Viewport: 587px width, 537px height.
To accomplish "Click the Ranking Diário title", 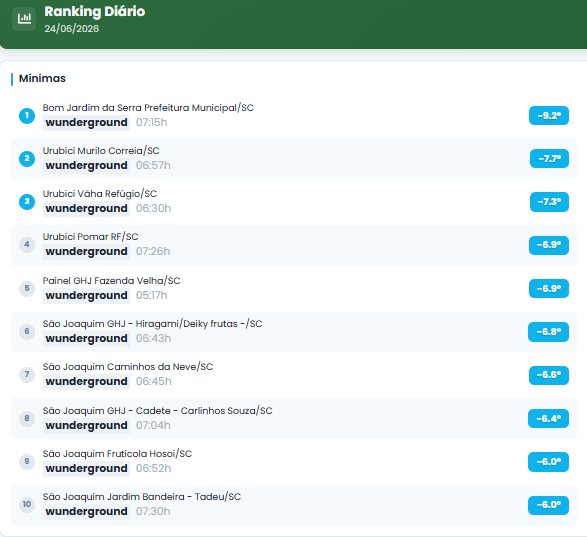I will click(95, 12).
